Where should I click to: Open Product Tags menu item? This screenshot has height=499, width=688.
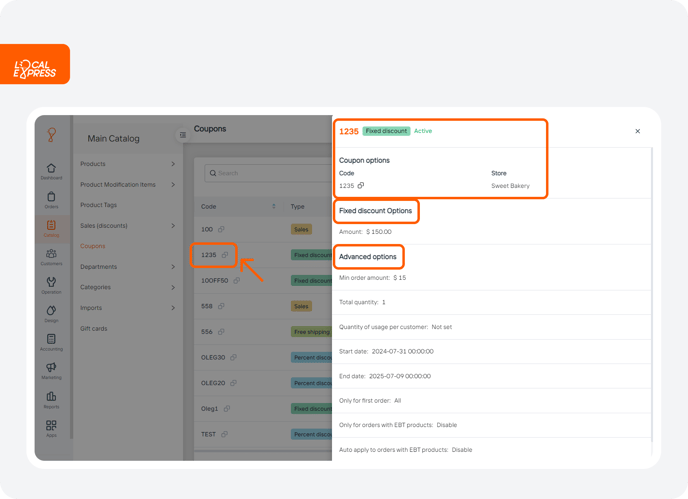tap(98, 205)
